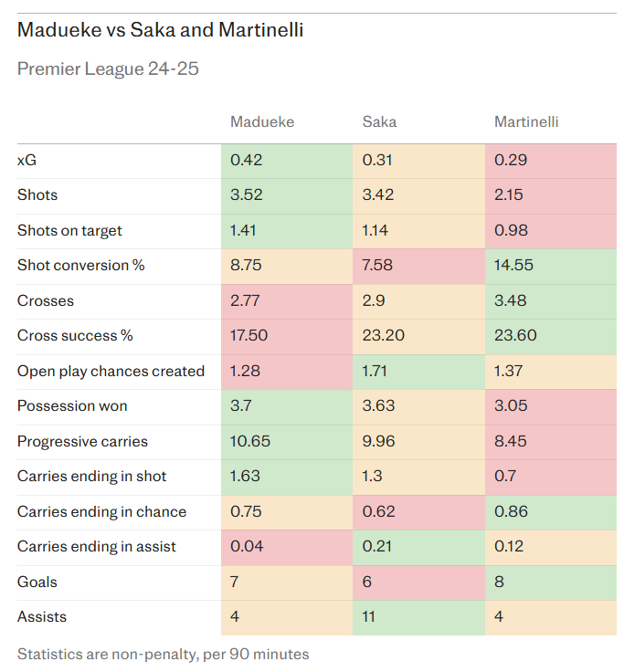The image size is (624, 672).
Task: Click the 'Statistics are non-penalty' footnote
Action: pyautogui.click(x=163, y=654)
